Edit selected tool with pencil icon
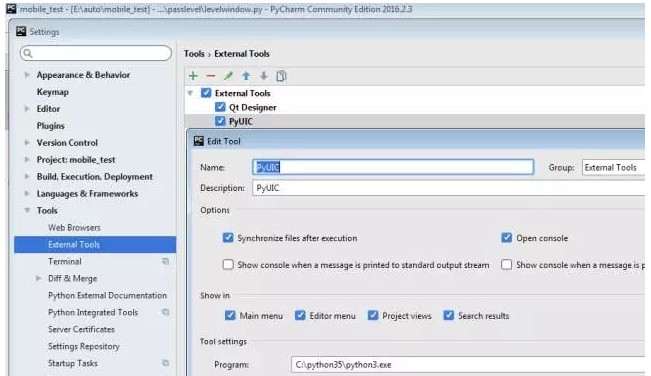Viewport: 651px width, 376px height. click(x=228, y=76)
